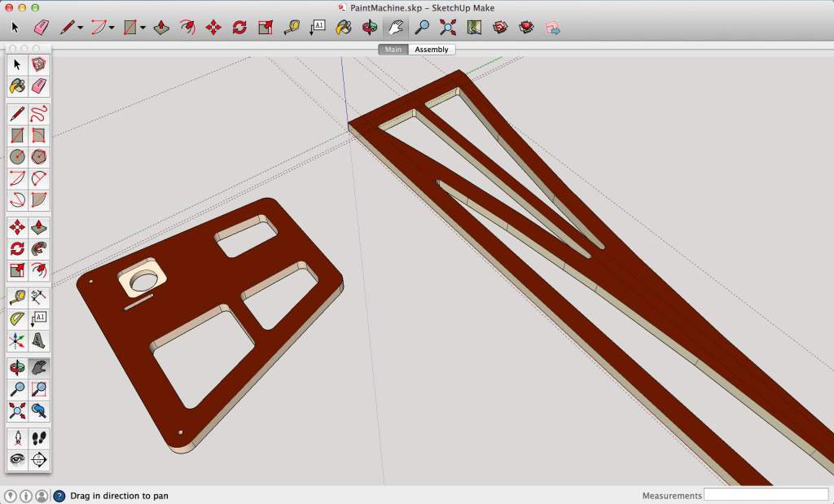Choose the Freehand drawing tool

(38, 114)
